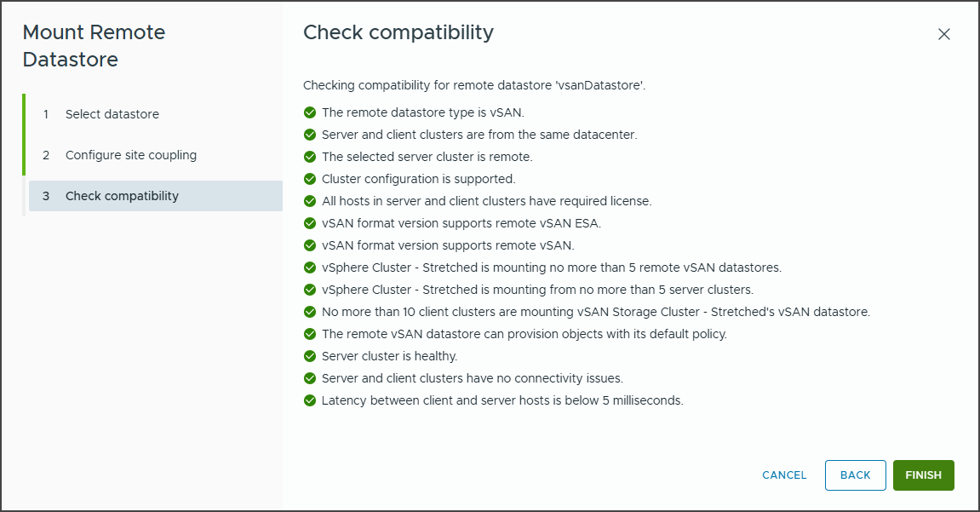Click the green check for the same datacenter item
The height and width of the screenshot is (512, 980).
tap(309, 134)
